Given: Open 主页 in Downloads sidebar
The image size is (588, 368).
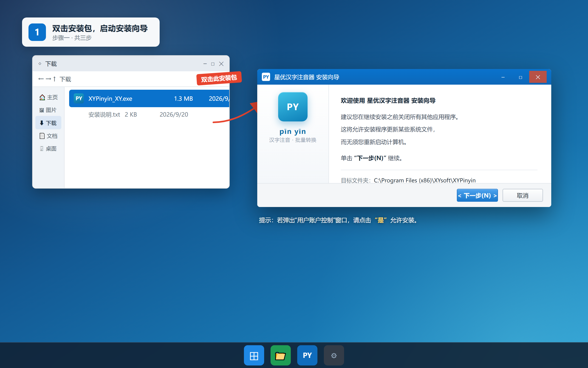Looking at the screenshot, I should click(48, 97).
